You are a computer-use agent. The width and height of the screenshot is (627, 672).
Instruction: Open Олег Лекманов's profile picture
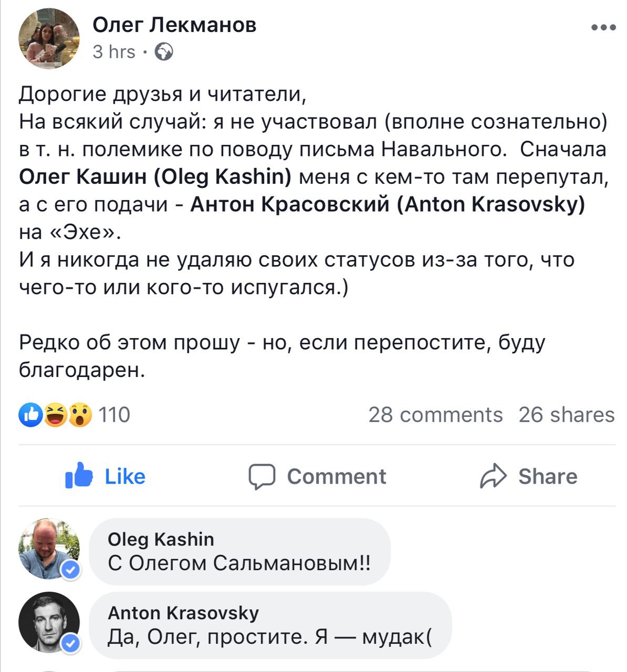tap(49, 38)
